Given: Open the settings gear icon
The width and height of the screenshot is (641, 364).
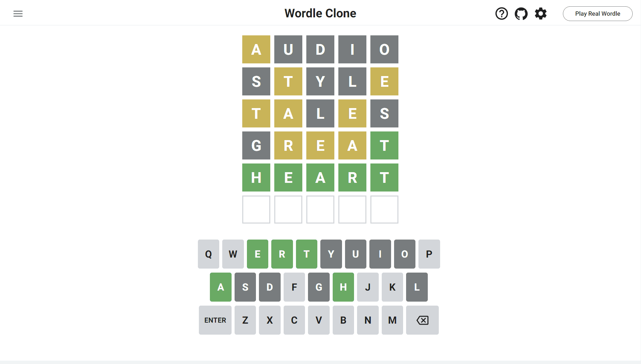Looking at the screenshot, I should 541,14.
